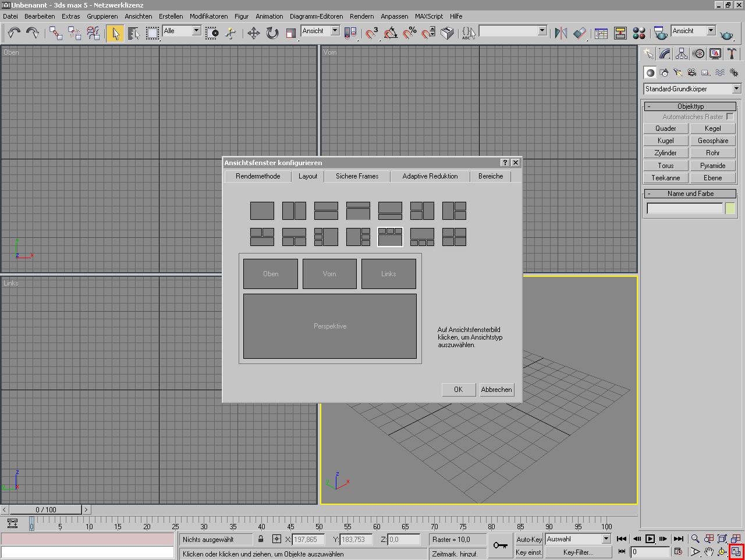The height and width of the screenshot is (560, 745).
Task: Click the Mirror selected objects icon
Action: pos(560,33)
